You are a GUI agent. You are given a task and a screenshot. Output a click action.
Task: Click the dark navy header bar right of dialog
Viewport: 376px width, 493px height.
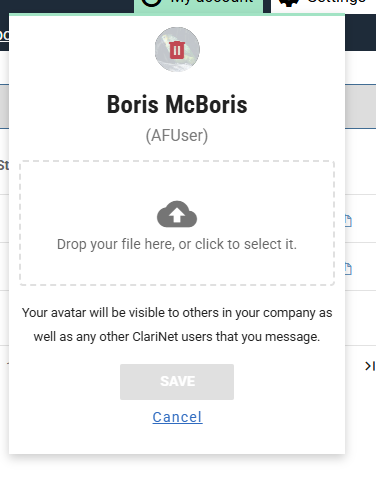click(x=360, y=32)
